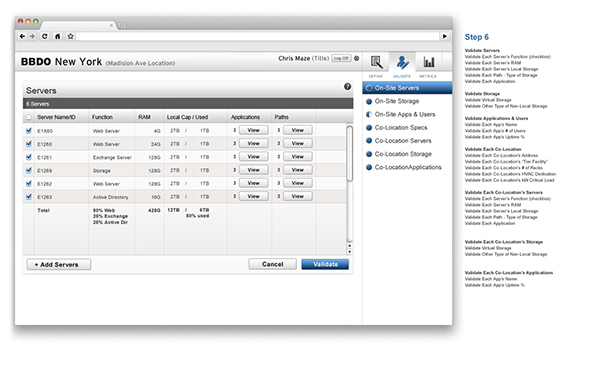Uncheck the E1263 server checkbox
Viewport: 600px width, 388px height.
click(x=29, y=197)
